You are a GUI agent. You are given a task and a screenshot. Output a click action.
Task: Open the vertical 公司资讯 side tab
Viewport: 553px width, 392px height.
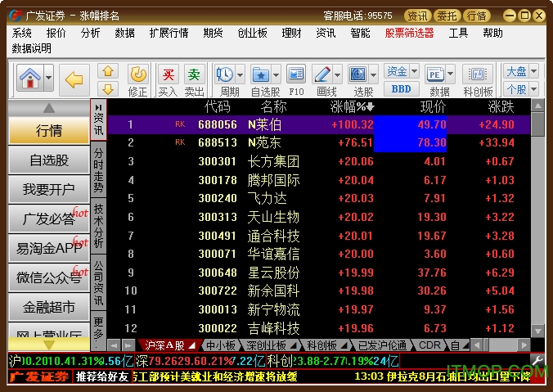(98, 283)
